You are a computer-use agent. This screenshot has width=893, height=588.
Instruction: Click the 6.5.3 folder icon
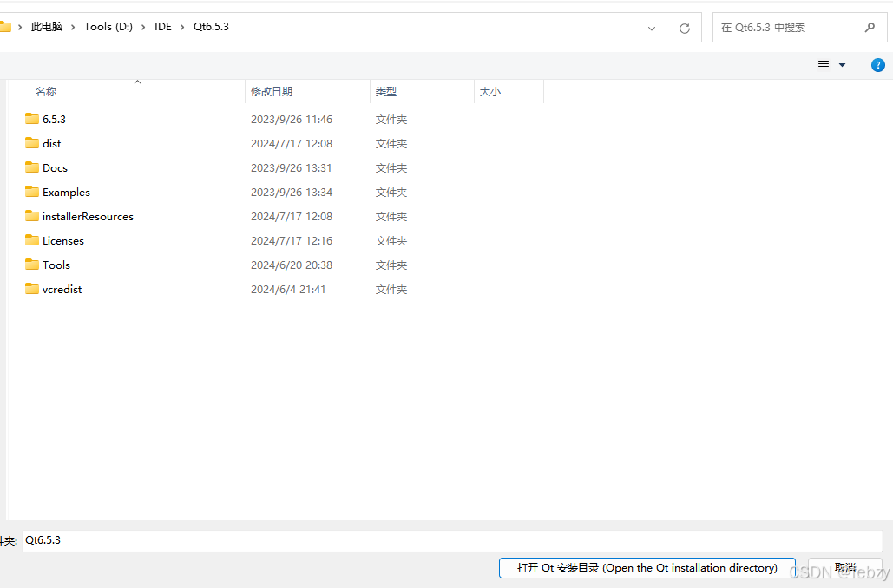coord(32,119)
